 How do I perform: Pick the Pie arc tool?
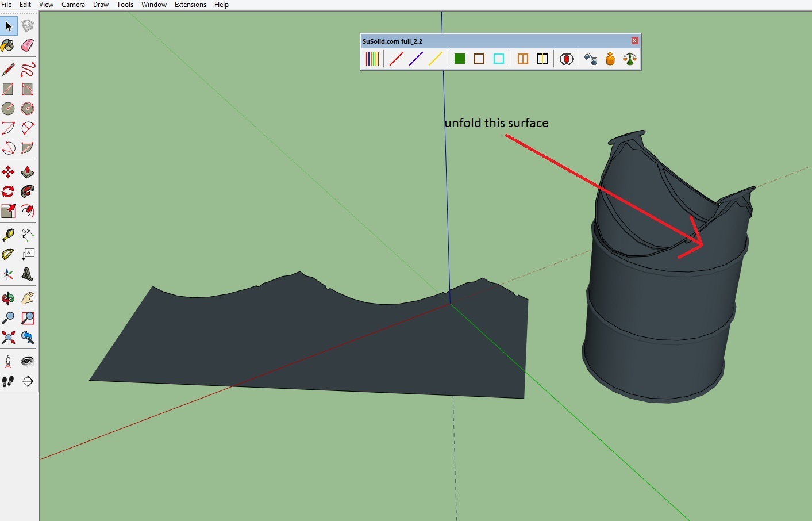pyautogui.click(x=28, y=148)
